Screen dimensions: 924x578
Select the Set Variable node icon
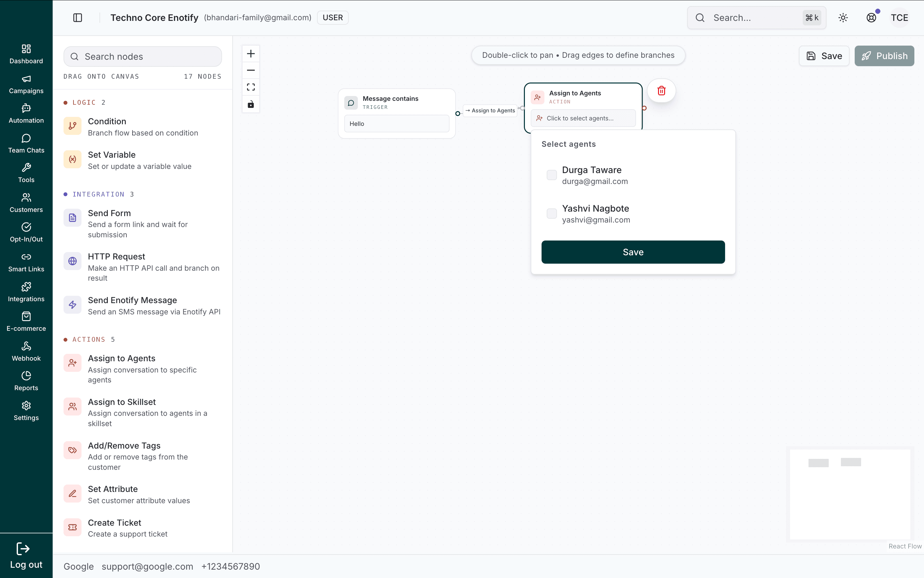click(73, 159)
